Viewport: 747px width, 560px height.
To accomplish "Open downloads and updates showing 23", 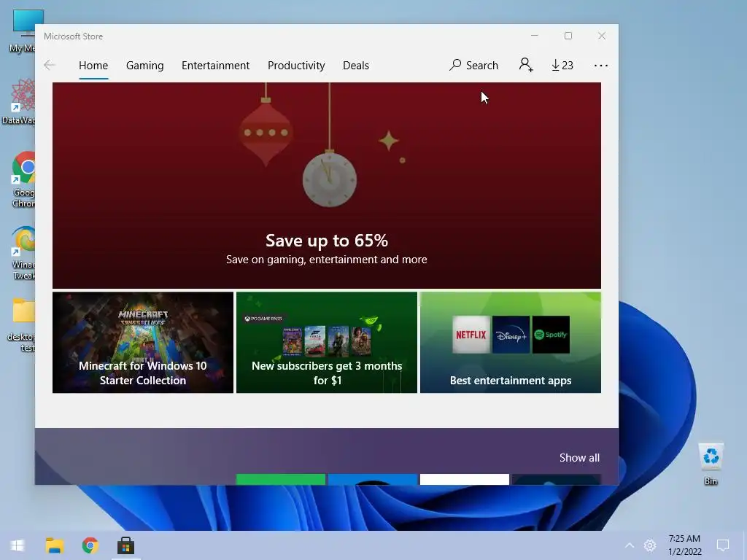I will [x=562, y=65].
